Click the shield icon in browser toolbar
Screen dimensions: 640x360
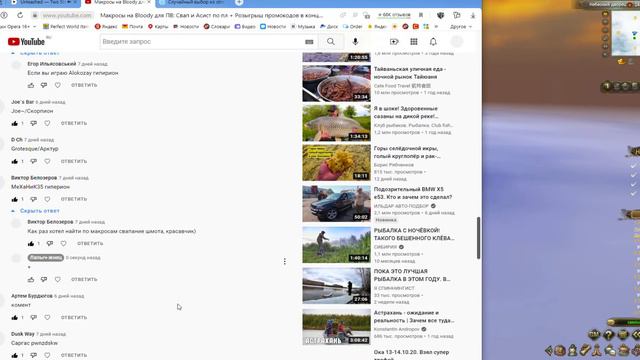pyautogui.click(x=440, y=15)
